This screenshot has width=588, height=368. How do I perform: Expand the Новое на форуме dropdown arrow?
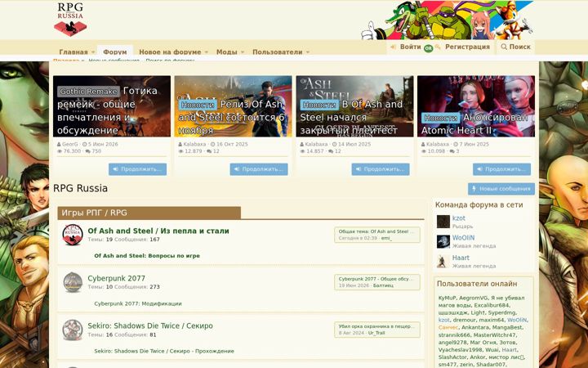click(x=207, y=52)
